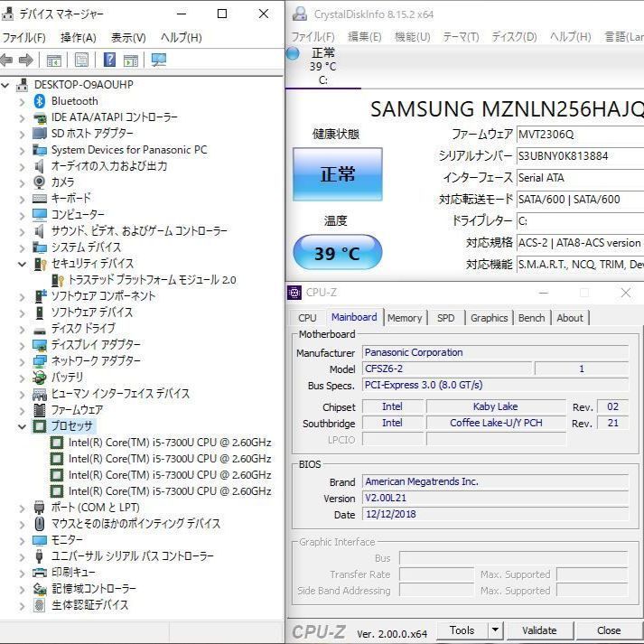Click the Back arrow in Device Manager toolbar
The height and width of the screenshot is (644, 644).
tap(6, 61)
